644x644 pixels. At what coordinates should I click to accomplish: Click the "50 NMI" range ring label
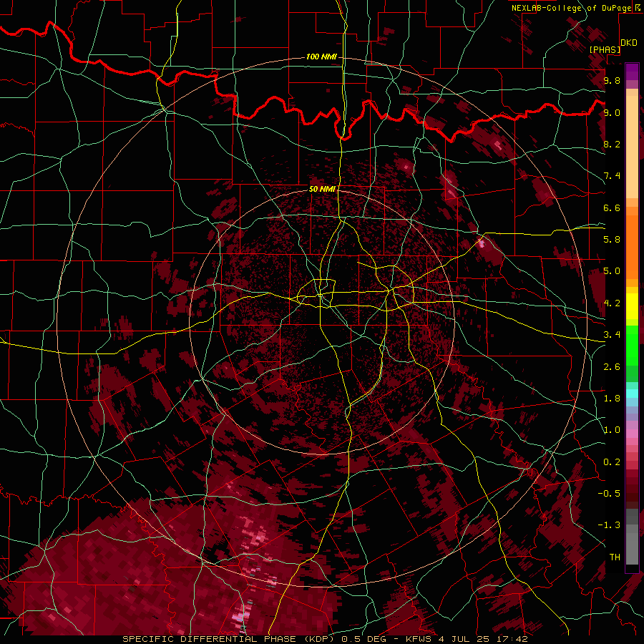pyautogui.click(x=322, y=189)
